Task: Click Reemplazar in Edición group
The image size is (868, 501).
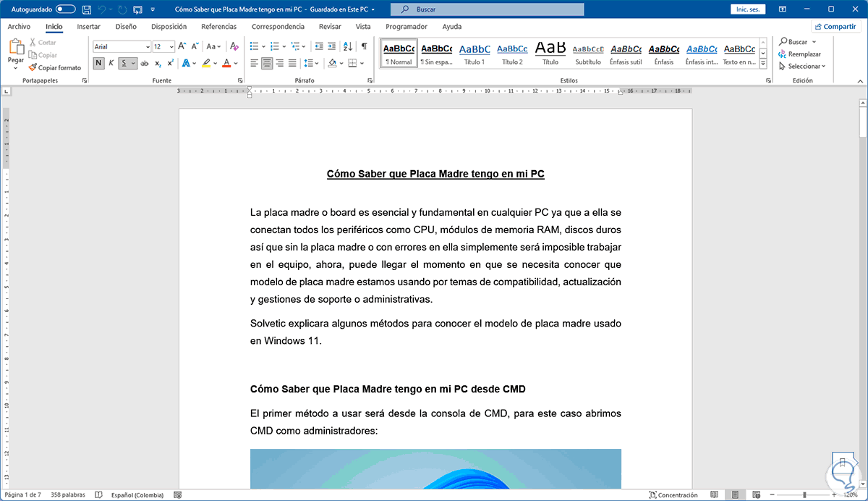Action: point(800,54)
